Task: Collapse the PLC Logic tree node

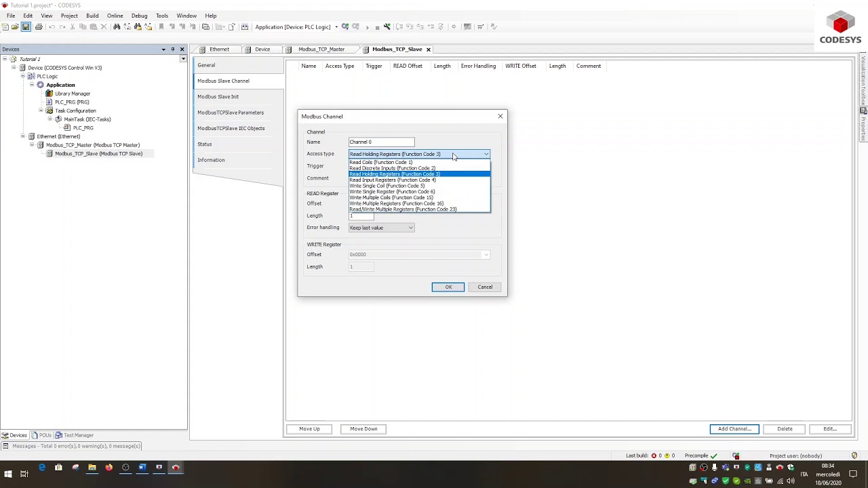Action: coord(22,76)
